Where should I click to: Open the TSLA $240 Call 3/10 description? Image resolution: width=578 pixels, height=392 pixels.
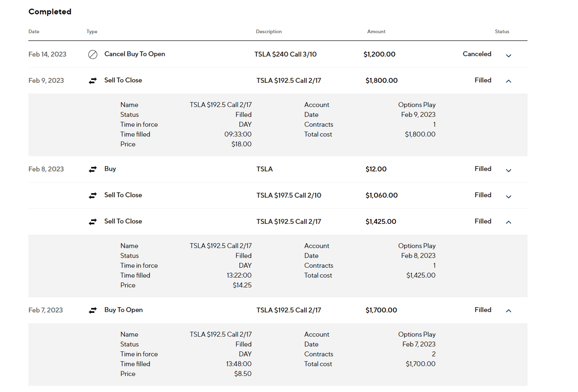coord(285,54)
